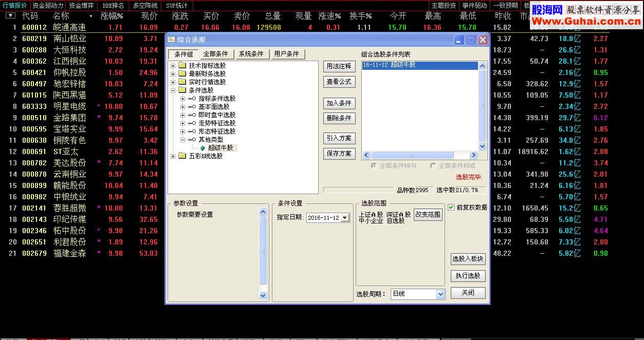Screen dimensions: 644x340
Task: Select the 超级牛股 tree item
Action: coord(220,148)
